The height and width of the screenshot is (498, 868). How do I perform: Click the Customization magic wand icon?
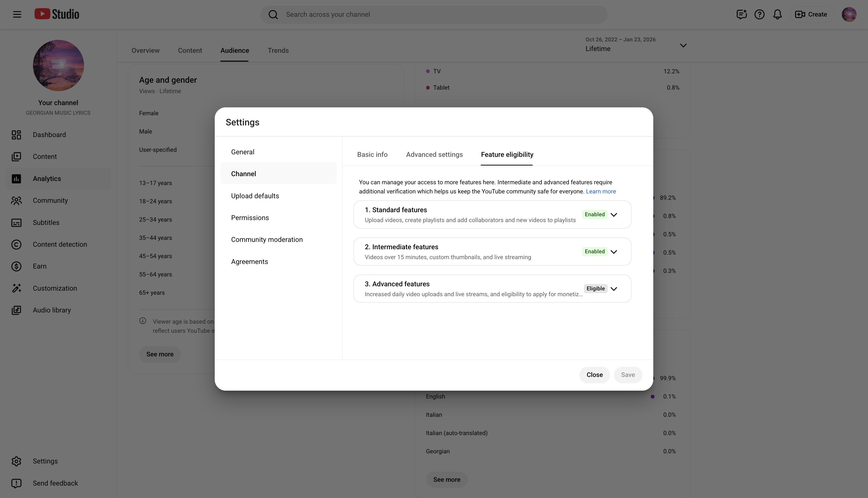(x=16, y=288)
